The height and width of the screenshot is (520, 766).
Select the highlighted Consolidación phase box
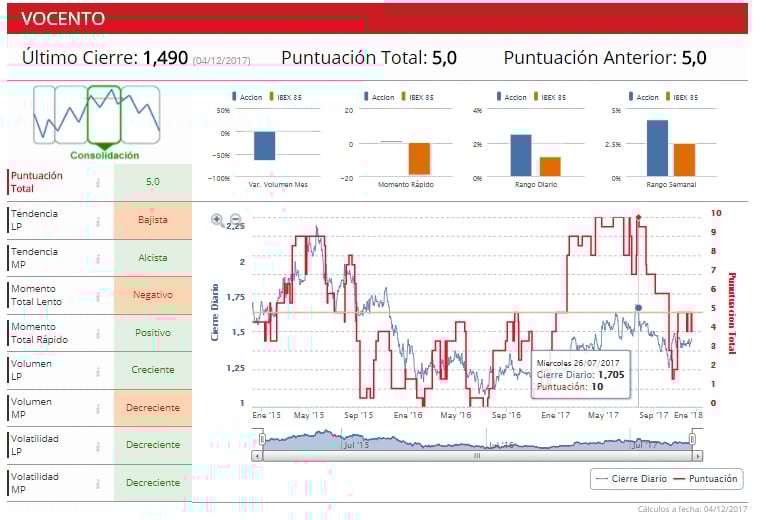pos(104,114)
